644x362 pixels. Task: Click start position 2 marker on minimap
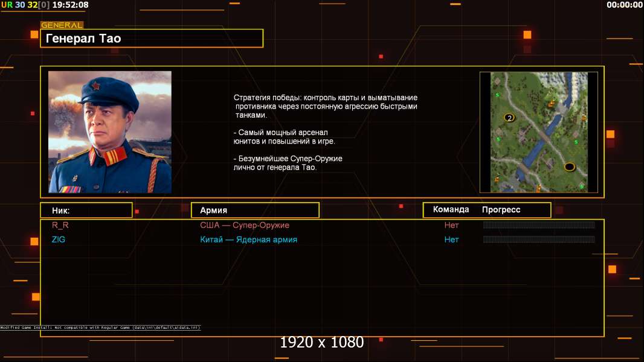pyautogui.click(x=509, y=118)
